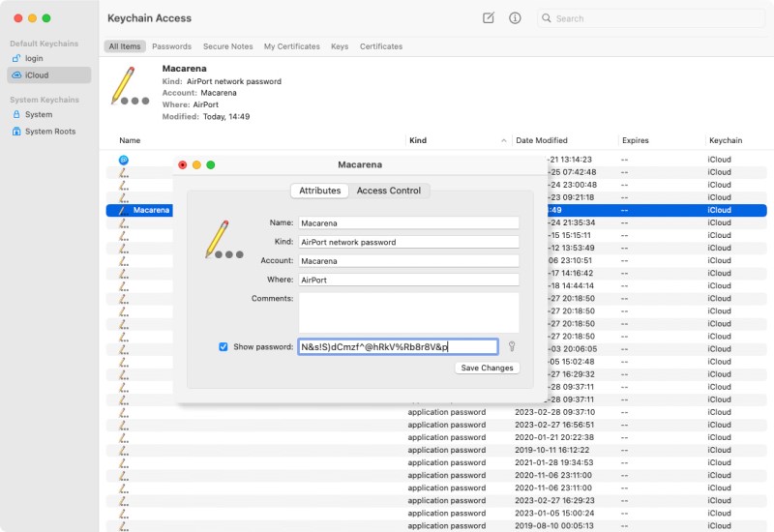Click the Save Changes button
Image resolution: width=774 pixels, height=532 pixels.
[x=487, y=368]
